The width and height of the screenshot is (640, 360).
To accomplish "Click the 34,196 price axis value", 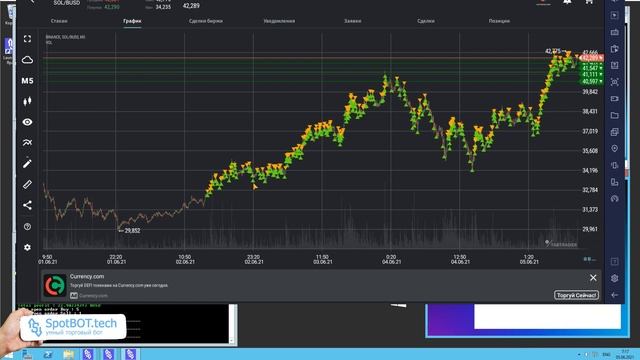I will pyautogui.click(x=590, y=170).
